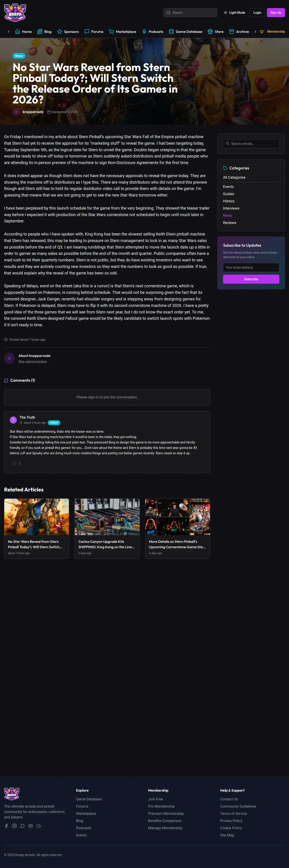
Task: Click the Archives box icon
Action: 231,32
